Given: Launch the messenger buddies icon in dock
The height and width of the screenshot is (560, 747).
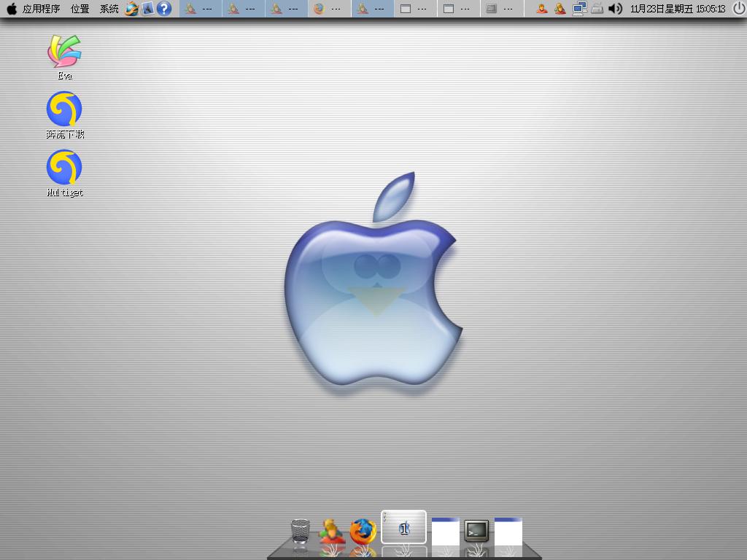Looking at the screenshot, I should tap(332, 532).
